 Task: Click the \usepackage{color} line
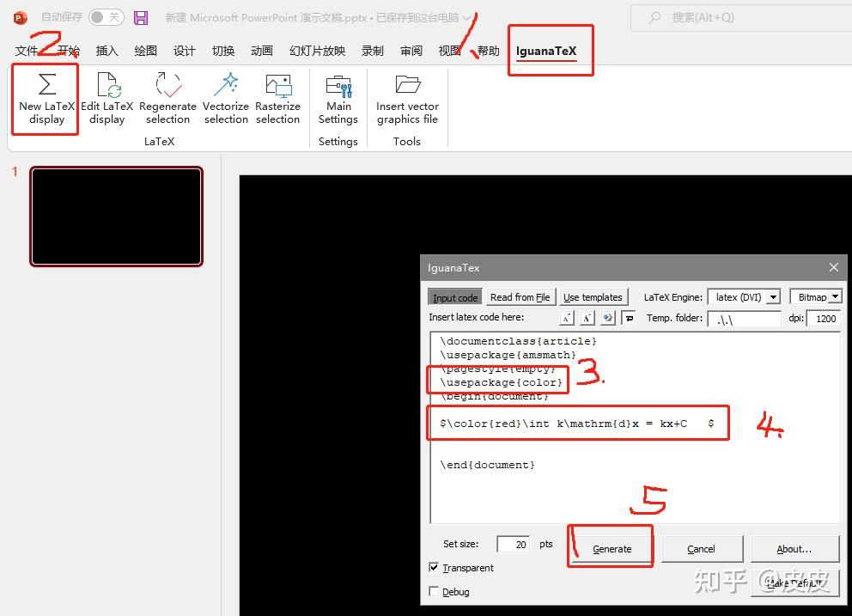pyautogui.click(x=501, y=382)
